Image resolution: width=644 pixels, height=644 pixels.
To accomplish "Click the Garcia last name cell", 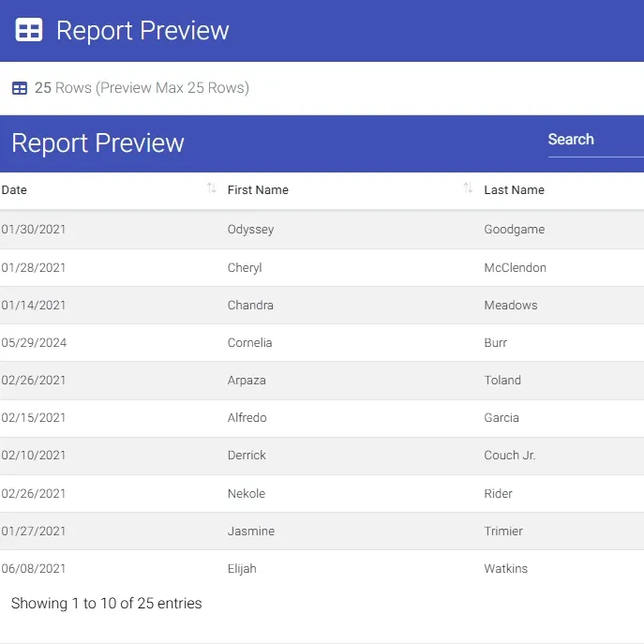I will [502, 418].
